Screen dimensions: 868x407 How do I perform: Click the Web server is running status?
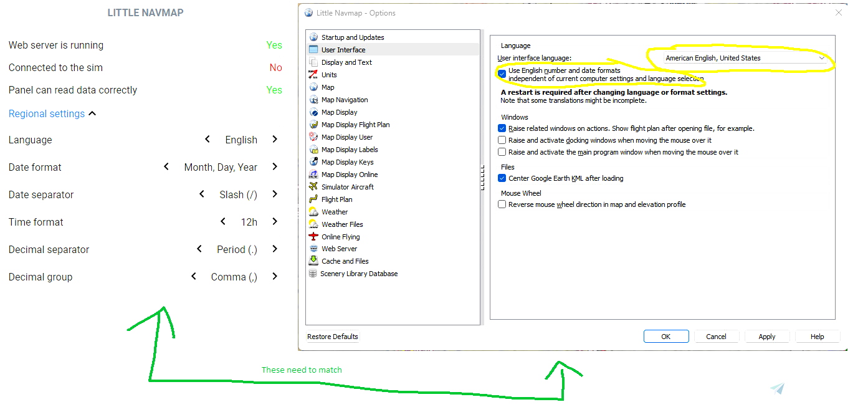pyautogui.click(x=274, y=45)
